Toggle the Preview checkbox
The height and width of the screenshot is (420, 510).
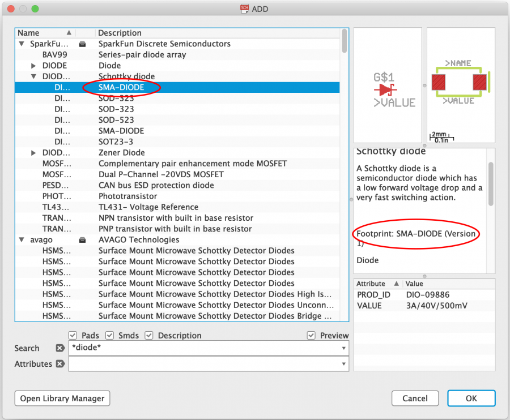click(x=311, y=336)
